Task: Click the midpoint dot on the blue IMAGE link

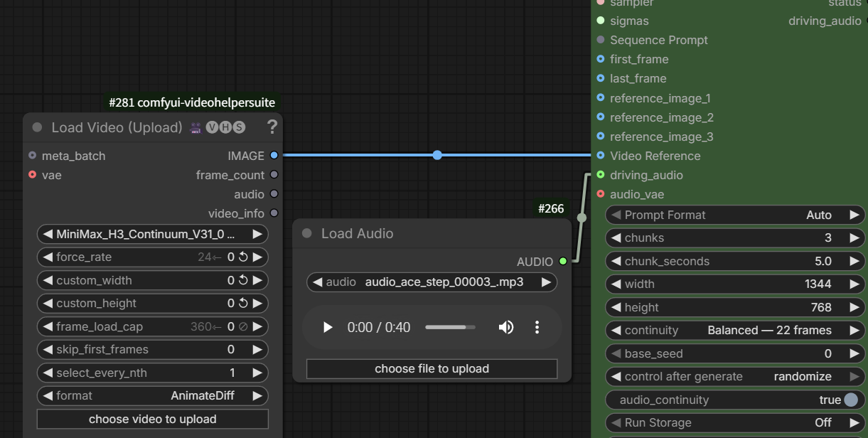Action: 437,155
